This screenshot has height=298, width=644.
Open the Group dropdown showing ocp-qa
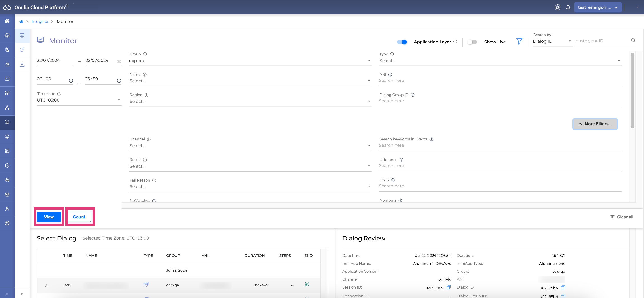click(250, 61)
